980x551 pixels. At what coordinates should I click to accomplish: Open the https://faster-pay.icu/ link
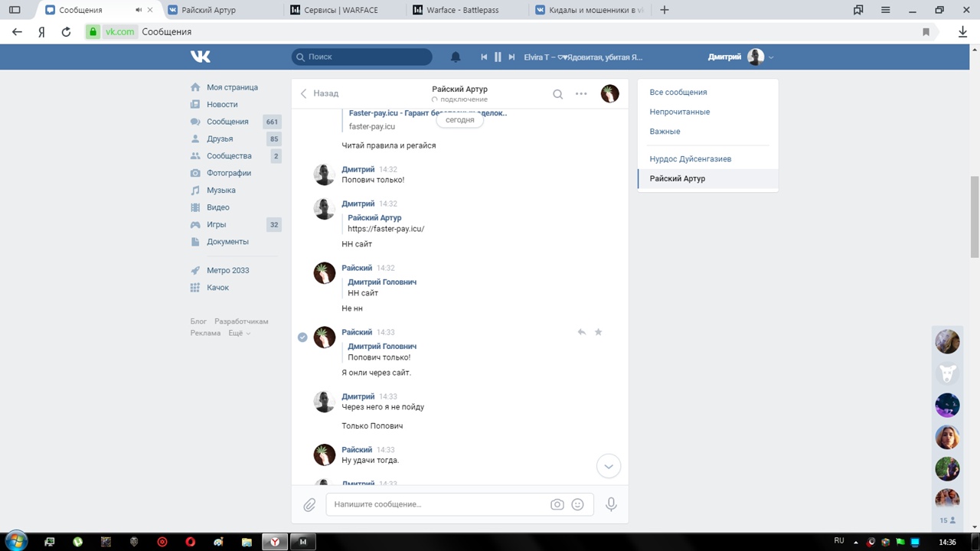pos(386,229)
